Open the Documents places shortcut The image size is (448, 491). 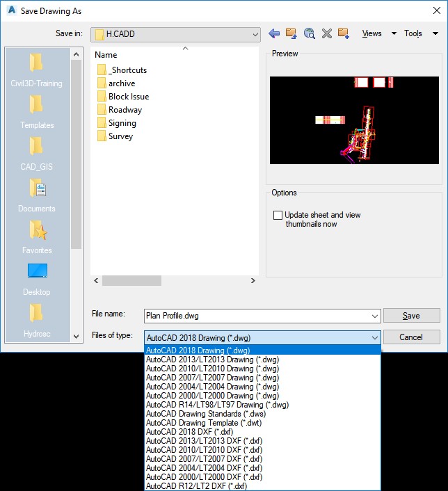point(36,195)
